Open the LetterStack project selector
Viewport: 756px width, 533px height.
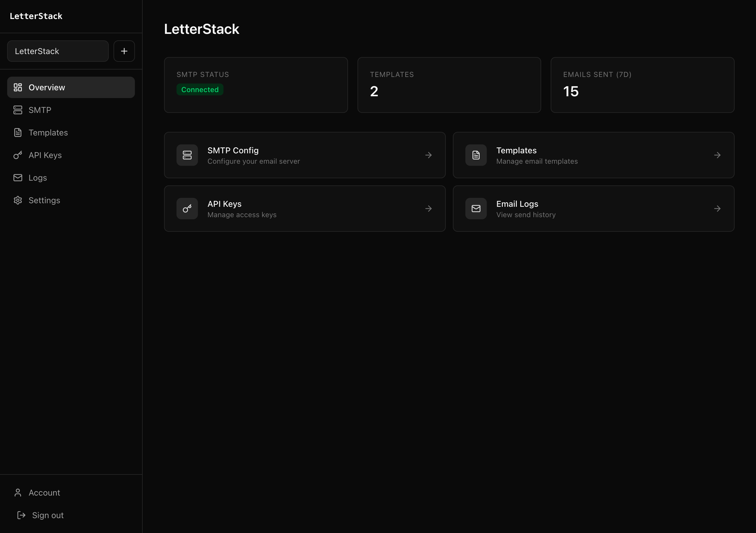58,51
